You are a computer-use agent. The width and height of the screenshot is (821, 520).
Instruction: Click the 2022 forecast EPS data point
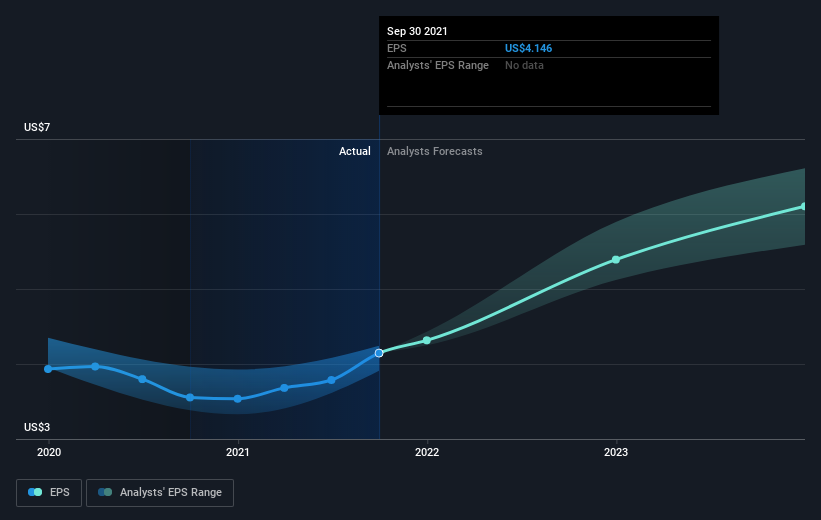(x=427, y=340)
